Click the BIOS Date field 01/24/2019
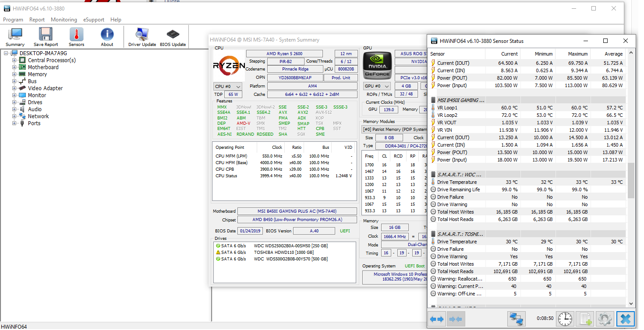 251,231
